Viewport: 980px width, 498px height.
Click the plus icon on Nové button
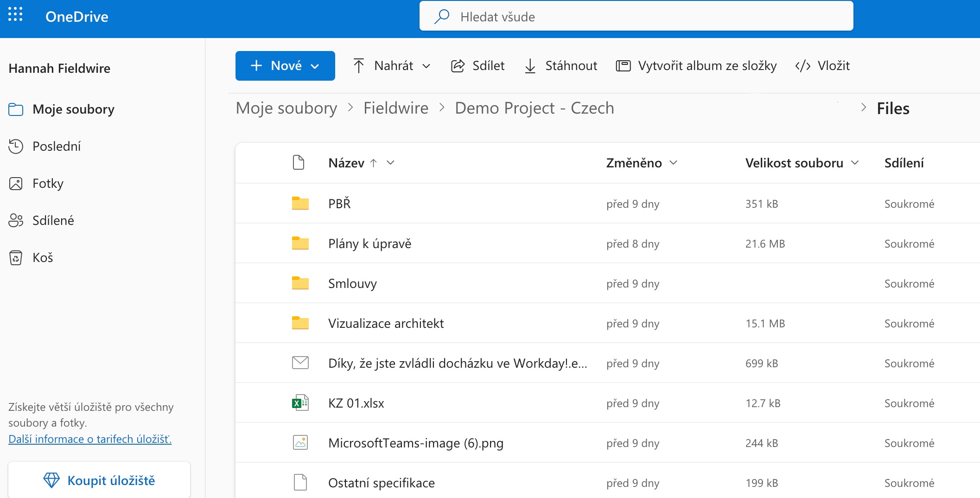click(x=256, y=66)
